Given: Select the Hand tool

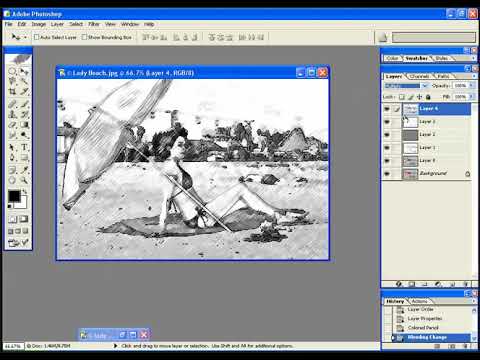Looking at the screenshot, I should pyautogui.click(x=12, y=180).
